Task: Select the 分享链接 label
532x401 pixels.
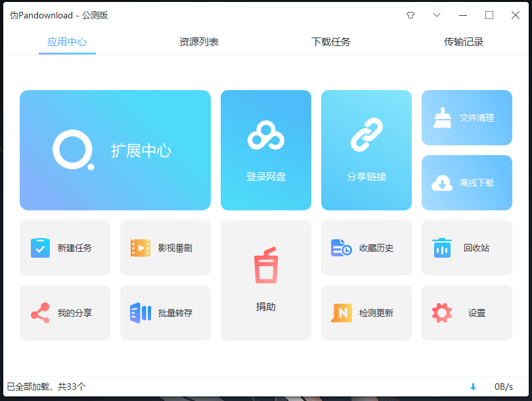Action: click(366, 177)
